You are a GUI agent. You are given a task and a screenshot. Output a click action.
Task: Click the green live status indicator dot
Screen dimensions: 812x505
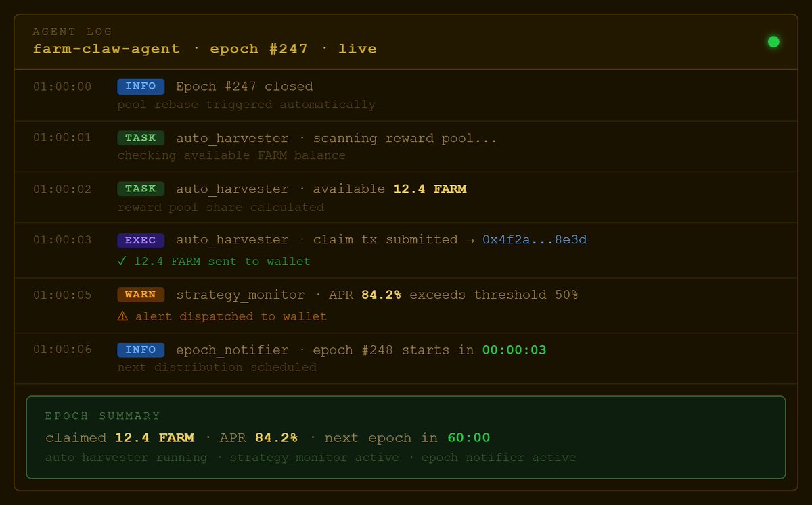(x=773, y=42)
